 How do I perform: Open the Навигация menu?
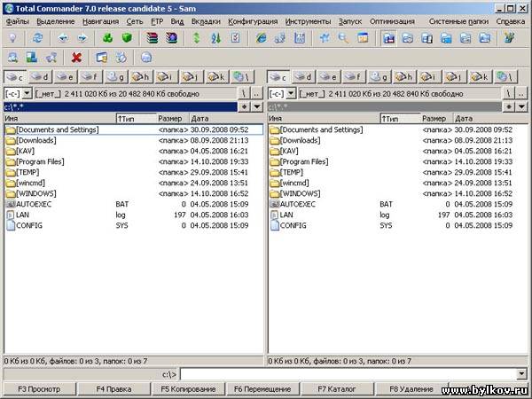pos(101,21)
